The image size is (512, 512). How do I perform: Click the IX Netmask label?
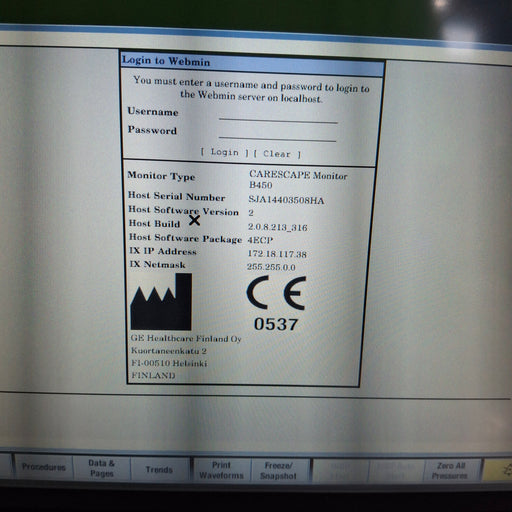pyautogui.click(x=157, y=264)
